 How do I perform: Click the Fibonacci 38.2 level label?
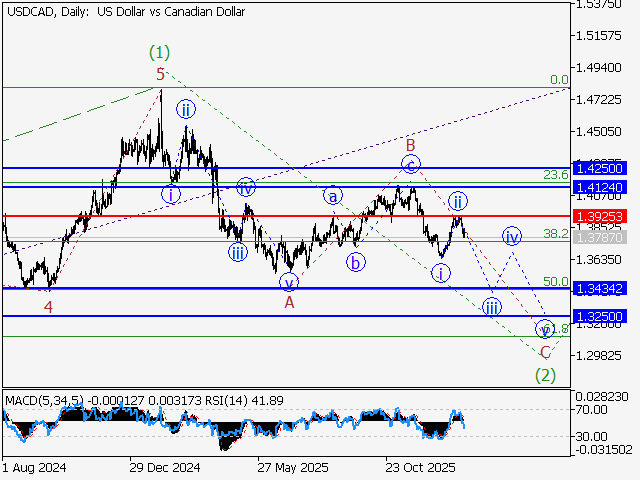tap(556, 233)
